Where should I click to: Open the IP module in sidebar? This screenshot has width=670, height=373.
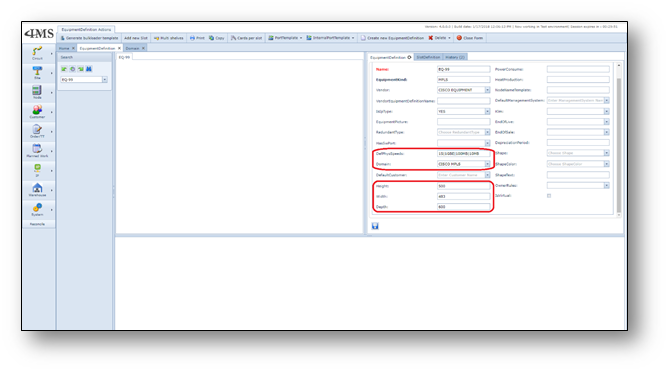[x=37, y=170]
